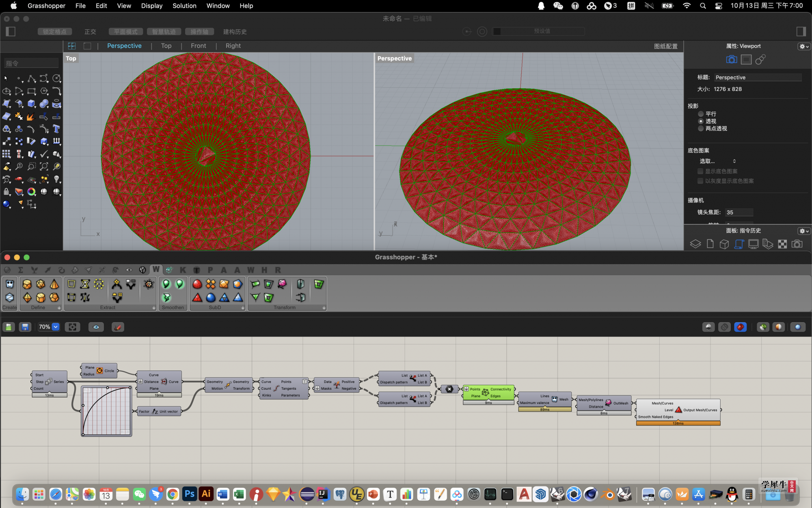812x508 pixels.
Task: Click the sketch pencil icon on canvas toolbar
Action: pos(118,327)
